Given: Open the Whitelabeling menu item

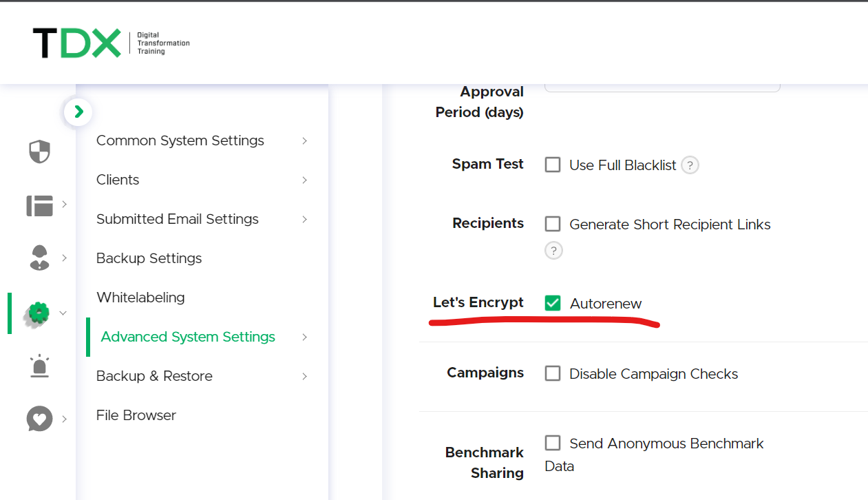Looking at the screenshot, I should click(x=140, y=298).
